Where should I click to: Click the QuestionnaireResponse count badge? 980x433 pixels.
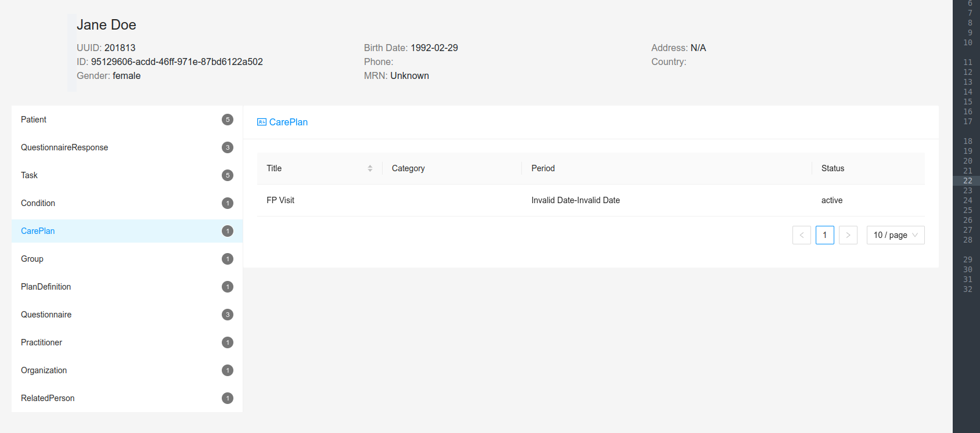(228, 147)
